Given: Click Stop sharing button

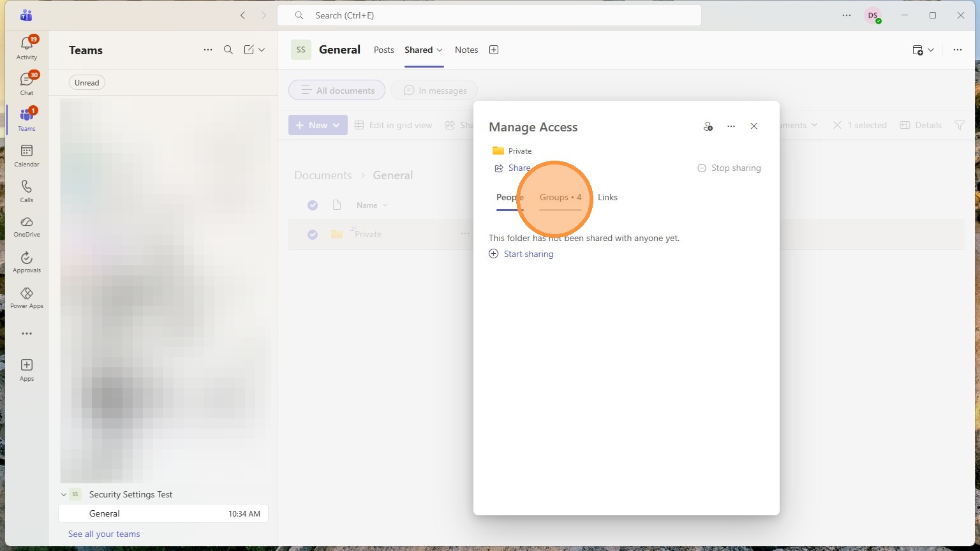Looking at the screenshot, I should (729, 168).
